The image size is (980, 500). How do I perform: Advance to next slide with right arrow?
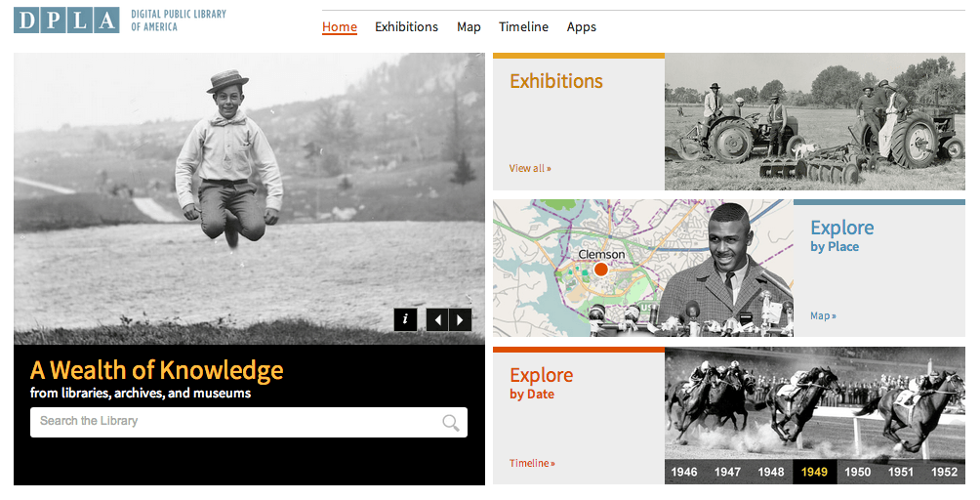[x=460, y=320]
